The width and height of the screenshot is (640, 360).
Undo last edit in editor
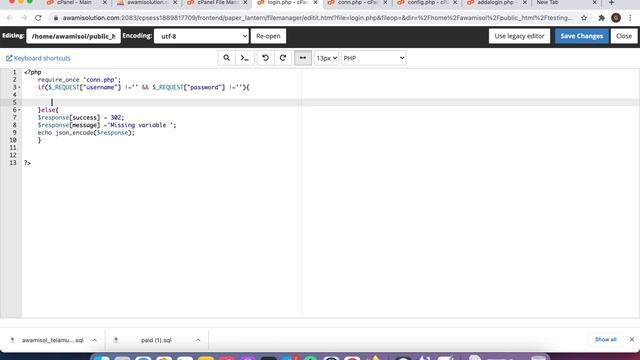[265, 58]
